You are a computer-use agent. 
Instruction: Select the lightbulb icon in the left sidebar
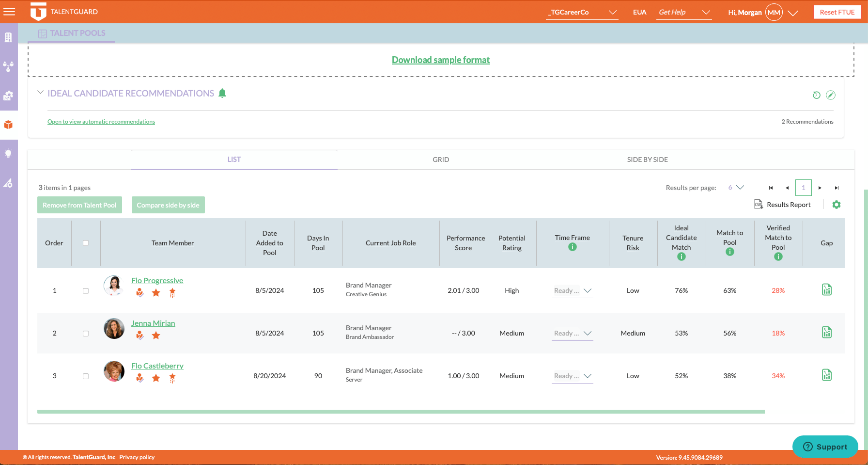point(9,154)
